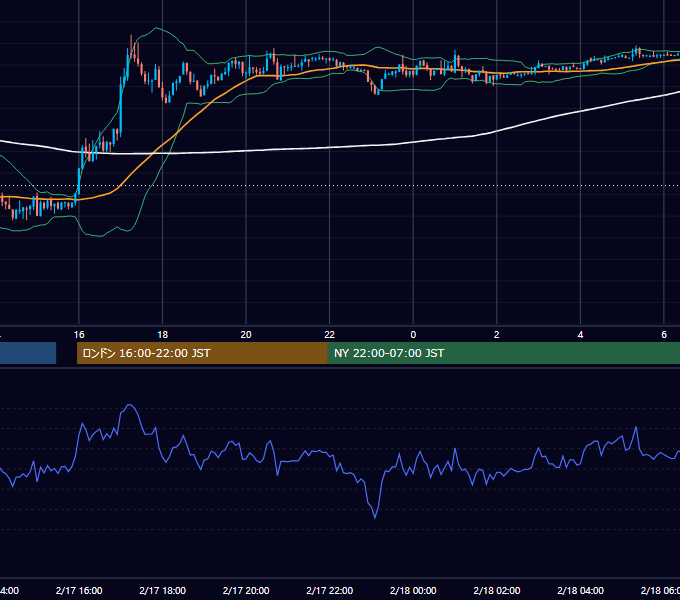Click the oscillator's highest peak after 17:00
Image resolution: width=680 pixels, height=600 pixels.
click(x=129, y=405)
